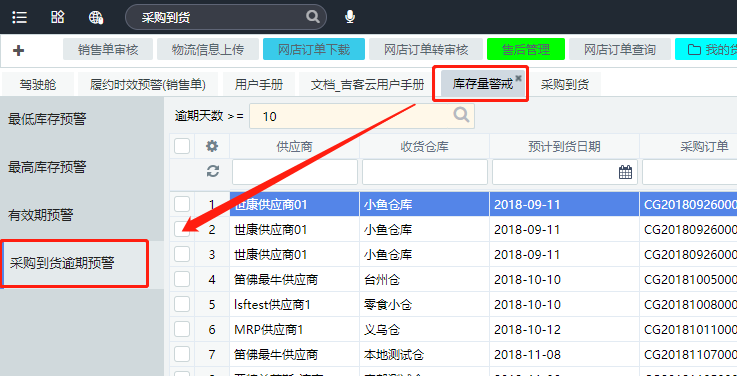737x376 pixels.
Task: Select 最高库存预警 in sidebar
Action: click(x=82, y=167)
